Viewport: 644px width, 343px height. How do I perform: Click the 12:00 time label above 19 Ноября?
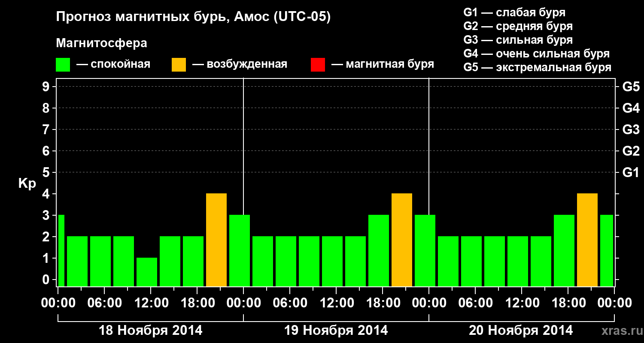point(336,303)
